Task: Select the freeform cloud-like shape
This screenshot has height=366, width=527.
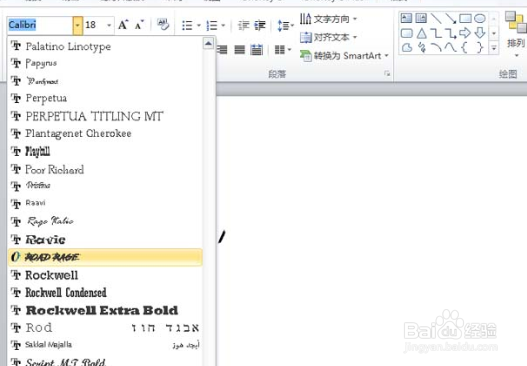Action: pos(407,48)
